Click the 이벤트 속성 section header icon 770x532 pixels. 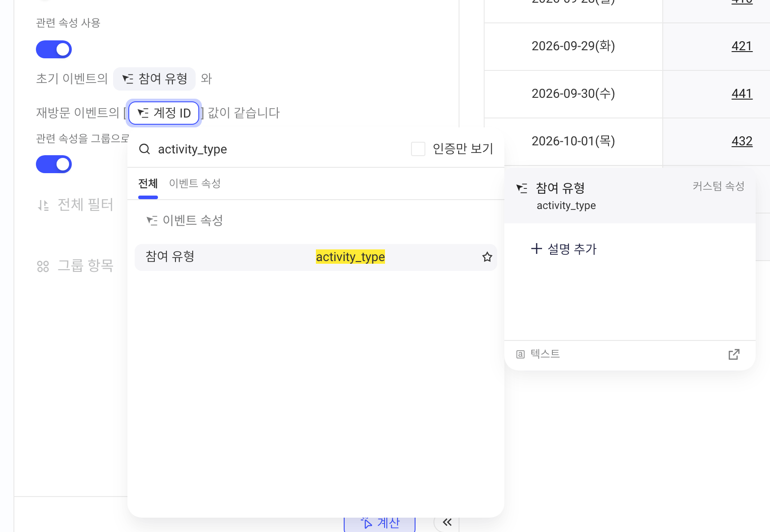coord(152,221)
